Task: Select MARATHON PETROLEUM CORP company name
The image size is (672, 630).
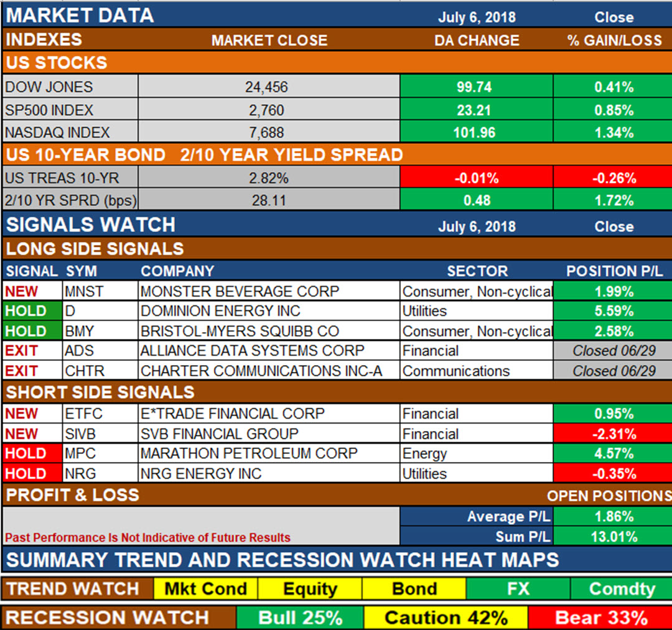Action: [248, 453]
